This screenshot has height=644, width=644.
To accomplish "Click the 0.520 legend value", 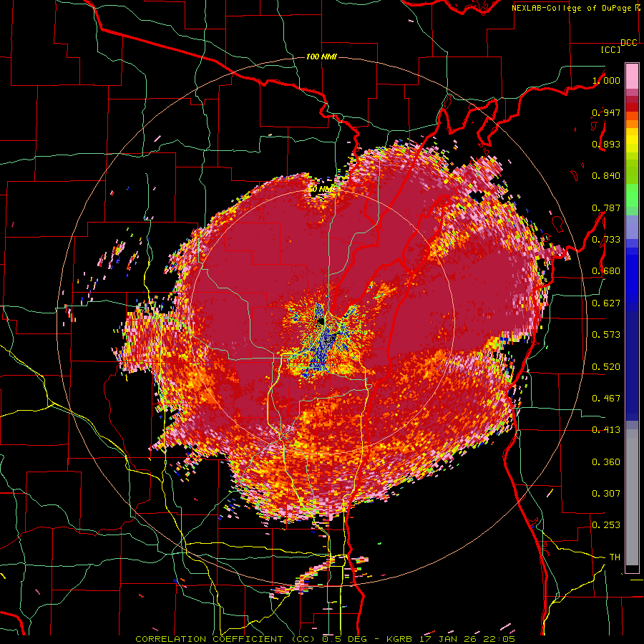I will click(x=606, y=367).
